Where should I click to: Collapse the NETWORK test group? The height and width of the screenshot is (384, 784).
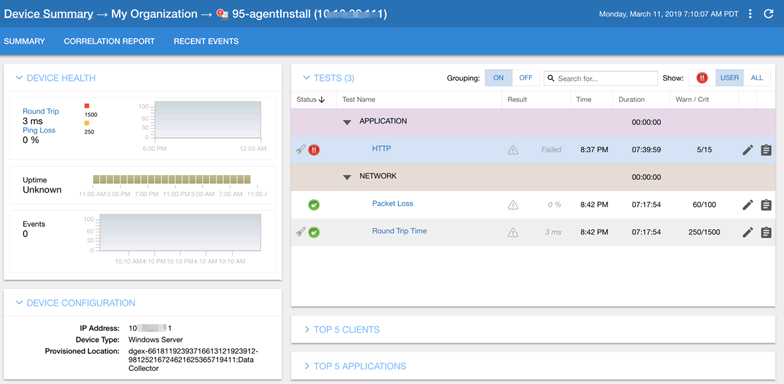[x=347, y=177]
